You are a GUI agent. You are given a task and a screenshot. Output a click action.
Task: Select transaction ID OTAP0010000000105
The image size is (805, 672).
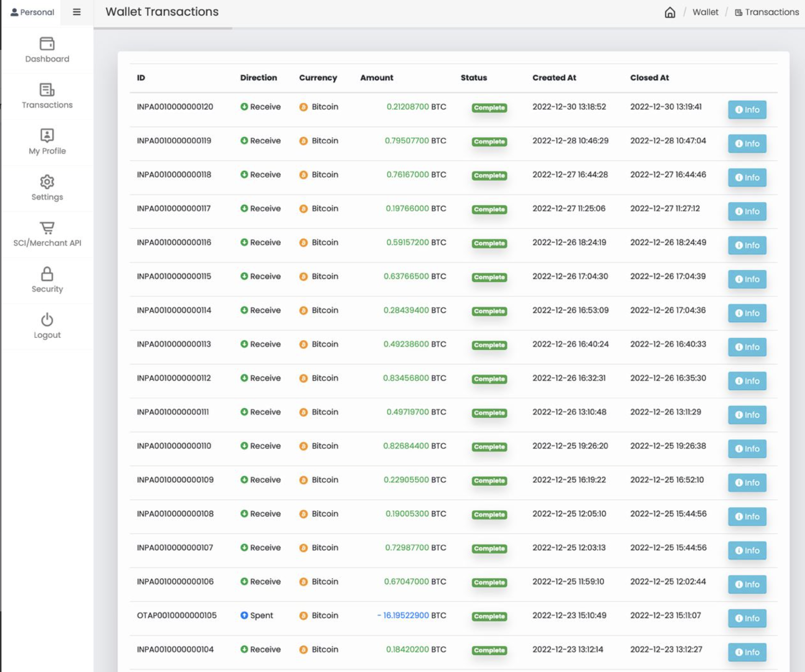click(x=177, y=615)
